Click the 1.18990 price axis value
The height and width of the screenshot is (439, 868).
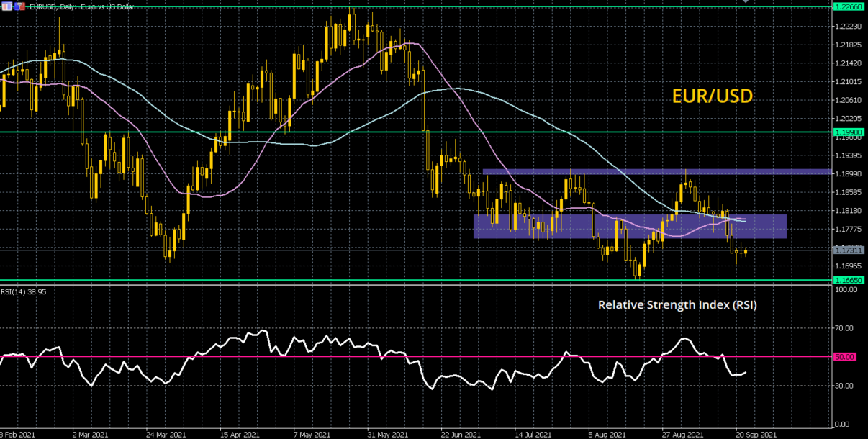(x=848, y=174)
